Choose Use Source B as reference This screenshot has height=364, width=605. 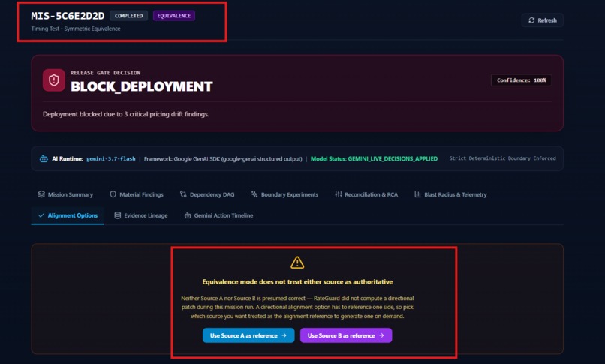coord(346,335)
